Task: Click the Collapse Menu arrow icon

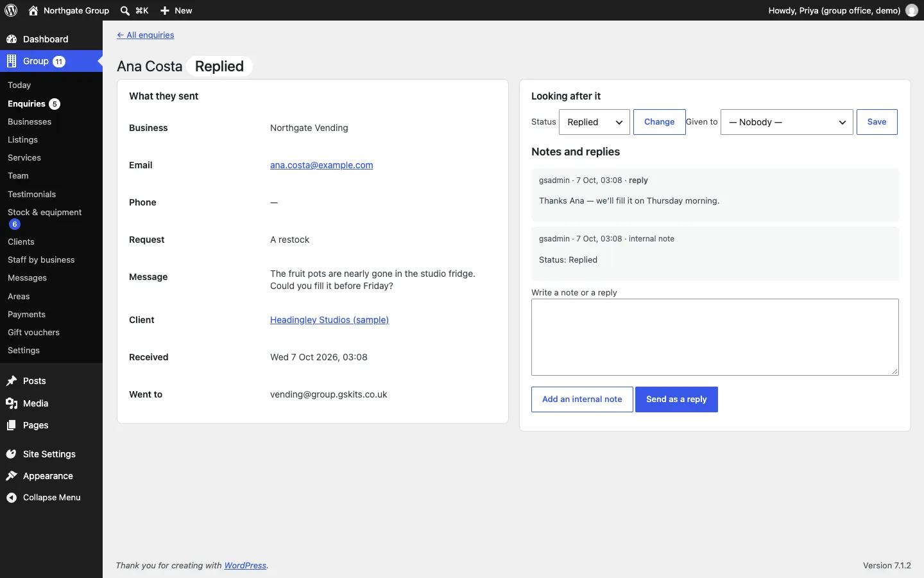Action: [x=12, y=498]
